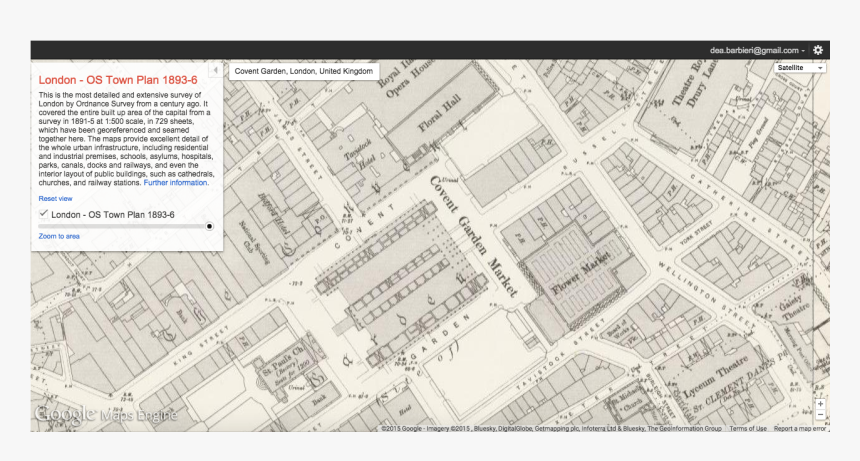Click Report a map error link
The height and width of the screenshot is (461, 860).
pos(799,429)
